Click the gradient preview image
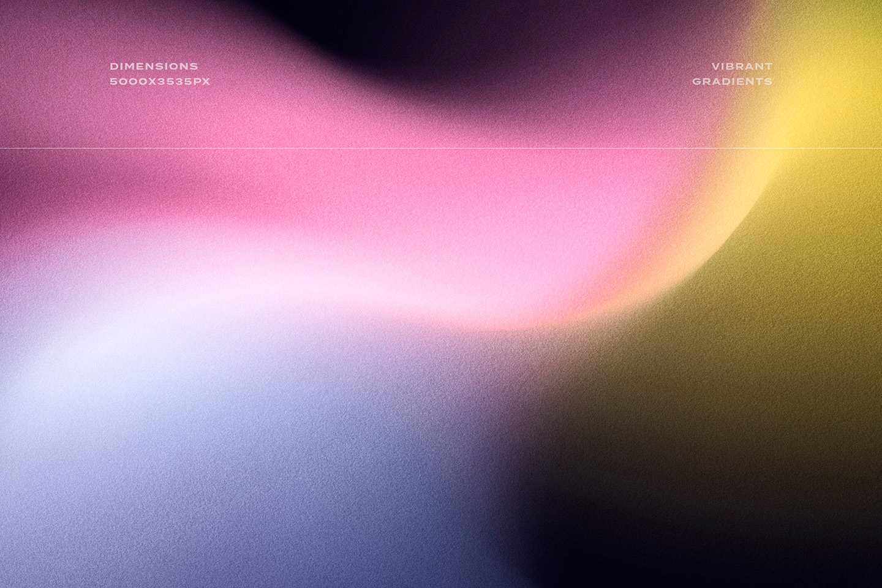This screenshot has width=882, height=588. 441,294
